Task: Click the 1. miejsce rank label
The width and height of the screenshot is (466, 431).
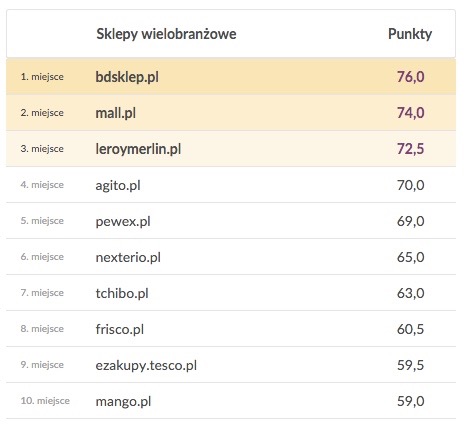Action: point(42,77)
